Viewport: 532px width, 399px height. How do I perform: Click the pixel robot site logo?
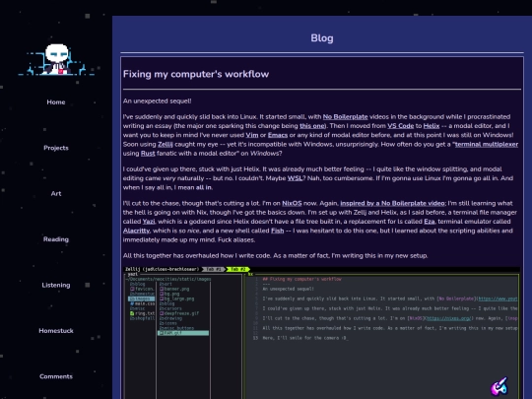click(x=56, y=59)
